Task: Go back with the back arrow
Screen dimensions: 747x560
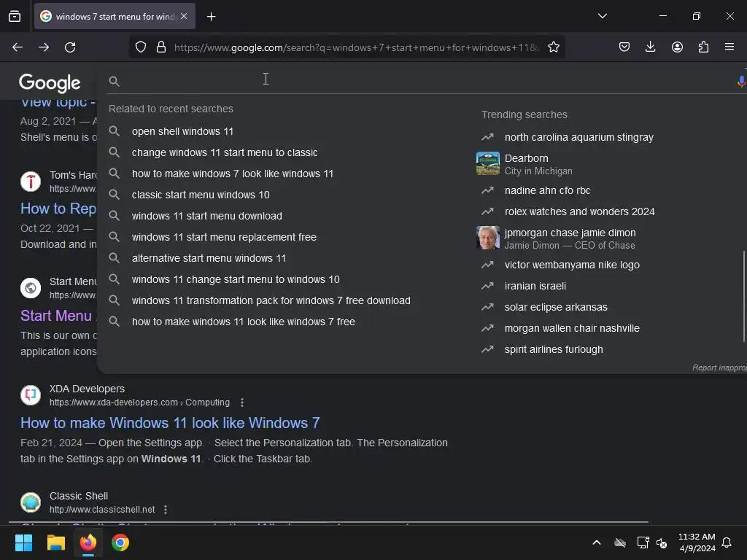Action: [18, 47]
